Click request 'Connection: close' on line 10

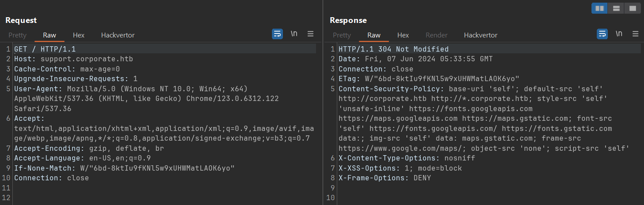coord(52,178)
